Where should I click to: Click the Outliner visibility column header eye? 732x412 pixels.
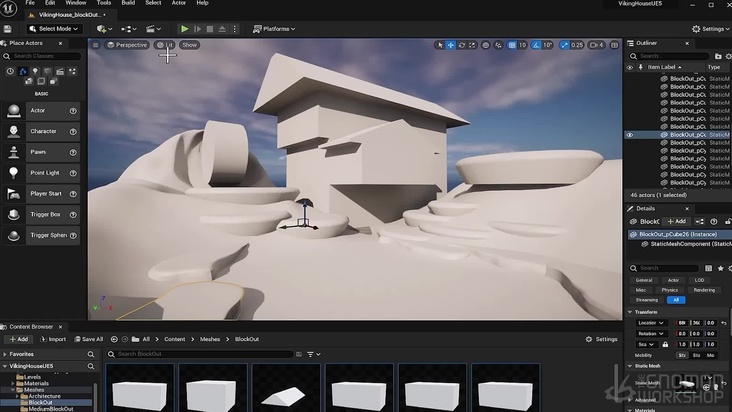630,68
